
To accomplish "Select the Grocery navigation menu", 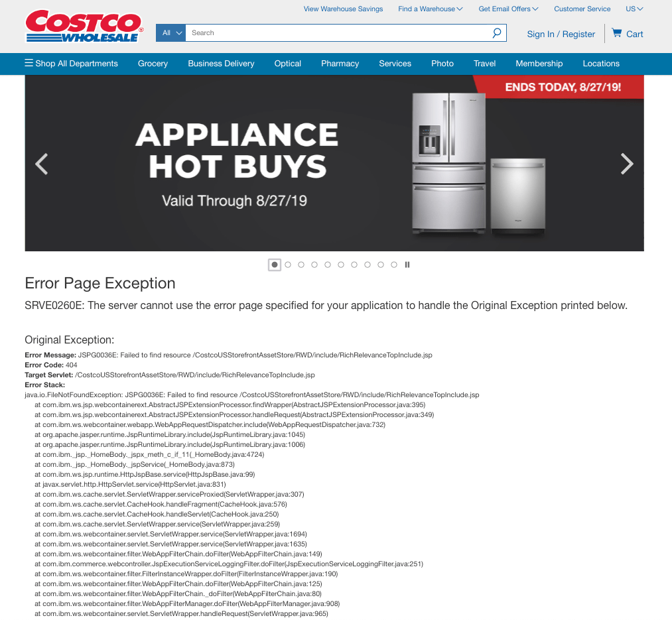I will click(x=153, y=63).
